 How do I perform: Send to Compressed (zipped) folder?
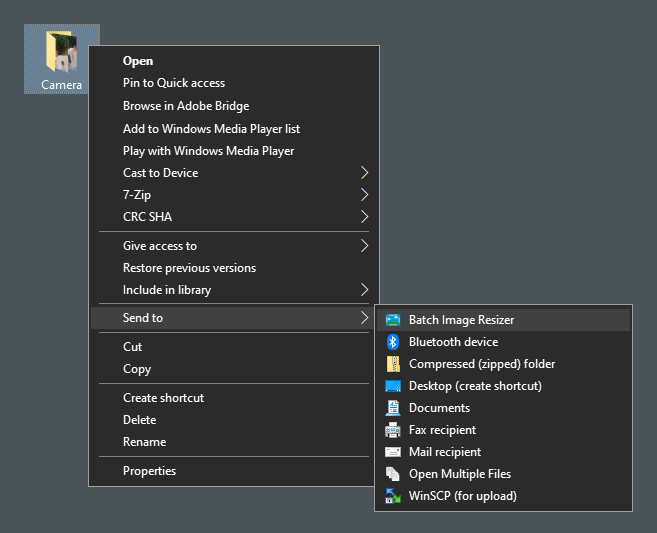pyautogui.click(x=503, y=364)
